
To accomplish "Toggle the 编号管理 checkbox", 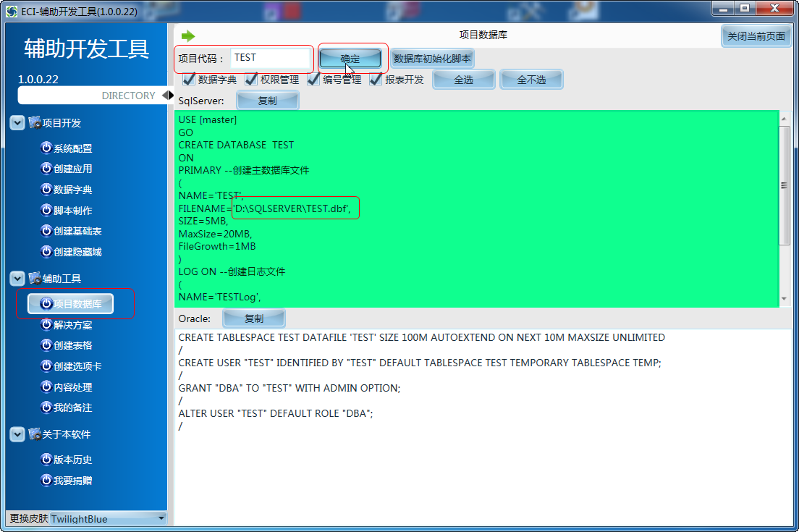I will [x=313, y=79].
